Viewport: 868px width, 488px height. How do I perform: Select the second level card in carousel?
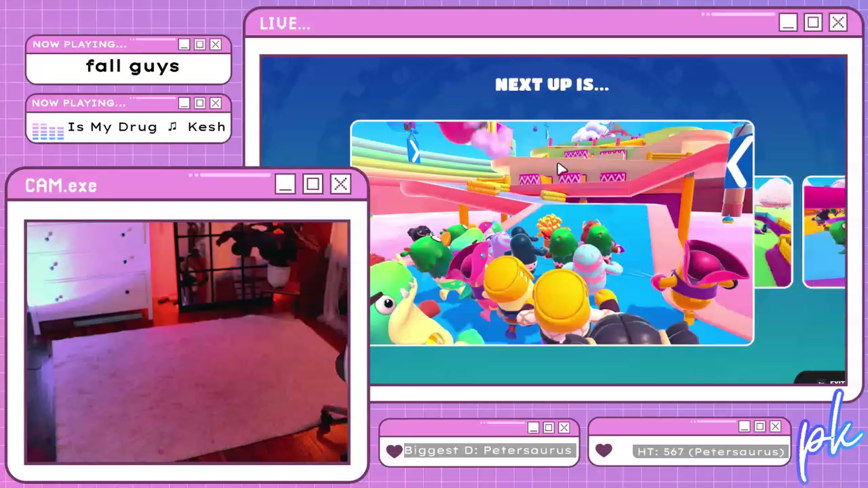774,232
